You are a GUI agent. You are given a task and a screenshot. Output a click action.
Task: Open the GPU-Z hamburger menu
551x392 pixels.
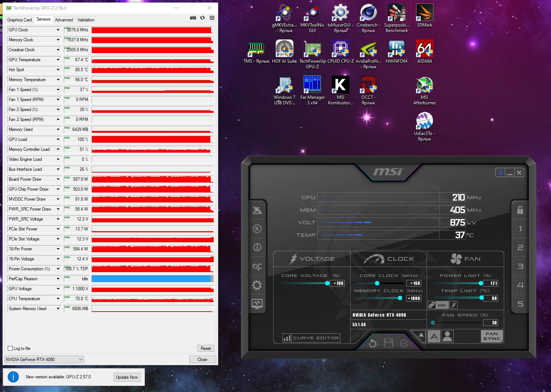tap(212, 18)
